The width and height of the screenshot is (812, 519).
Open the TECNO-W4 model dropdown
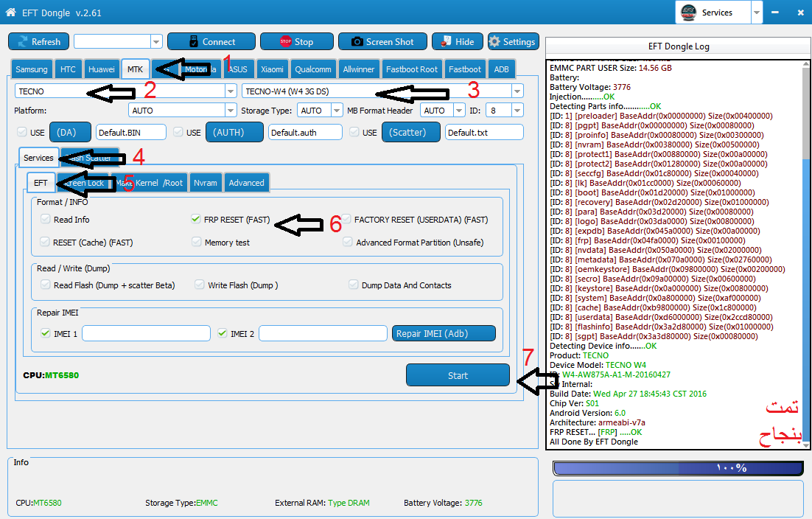pos(517,91)
